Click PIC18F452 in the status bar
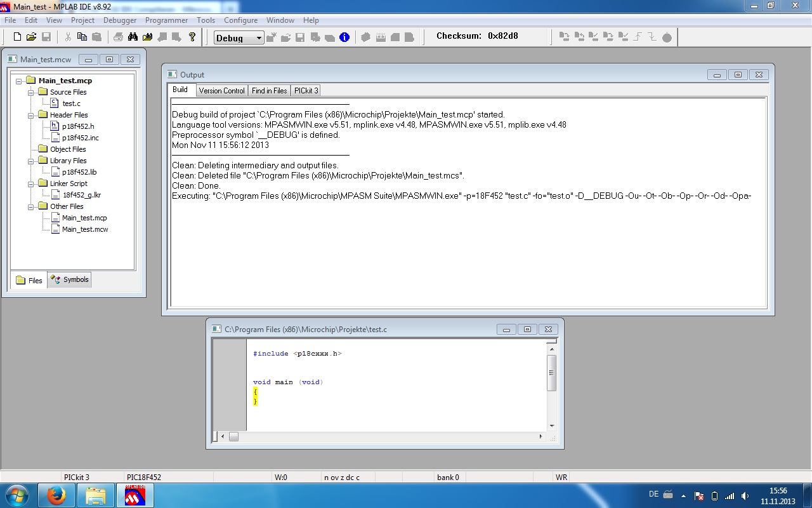Screen dimensions: 812x508 pos(144,477)
